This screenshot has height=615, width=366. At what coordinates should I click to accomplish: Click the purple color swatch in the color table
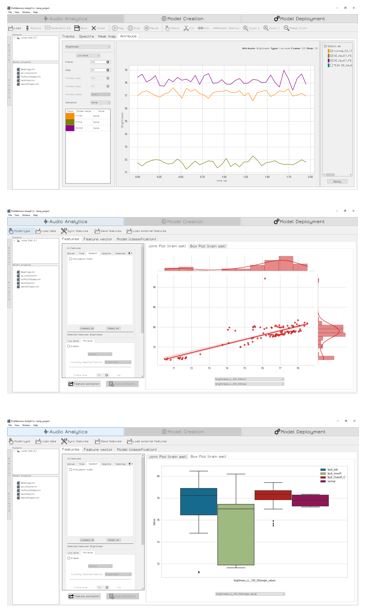(70, 128)
